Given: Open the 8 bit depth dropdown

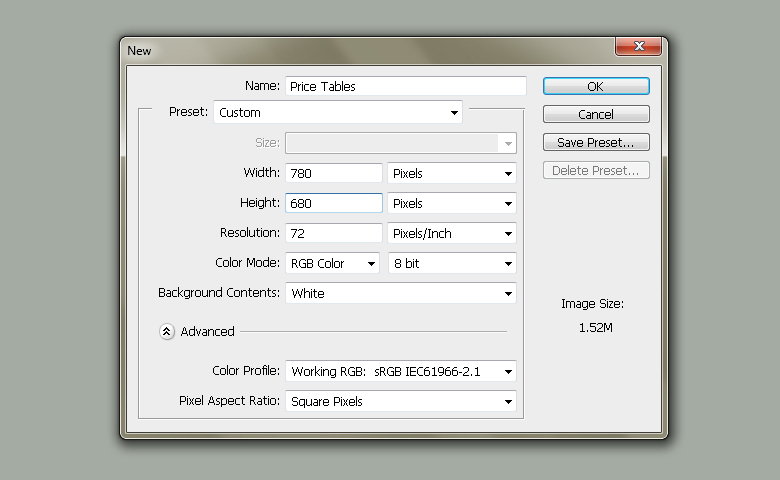Looking at the screenshot, I should click(452, 264).
